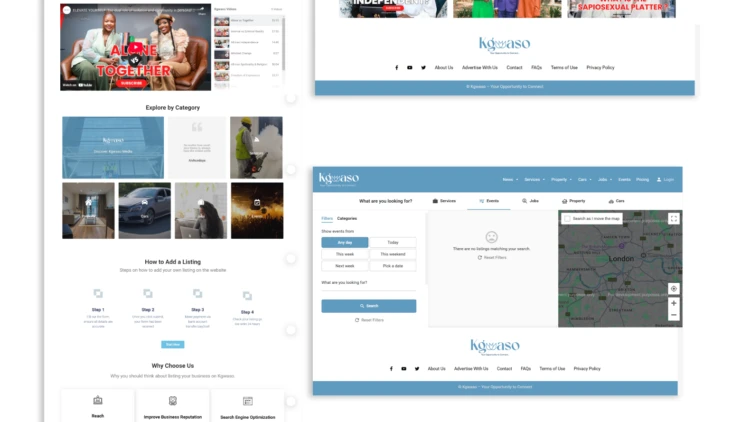Click the red Subscribe button on video
Image resolution: width=750 pixels, height=422 pixels.
(x=131, y=83)
